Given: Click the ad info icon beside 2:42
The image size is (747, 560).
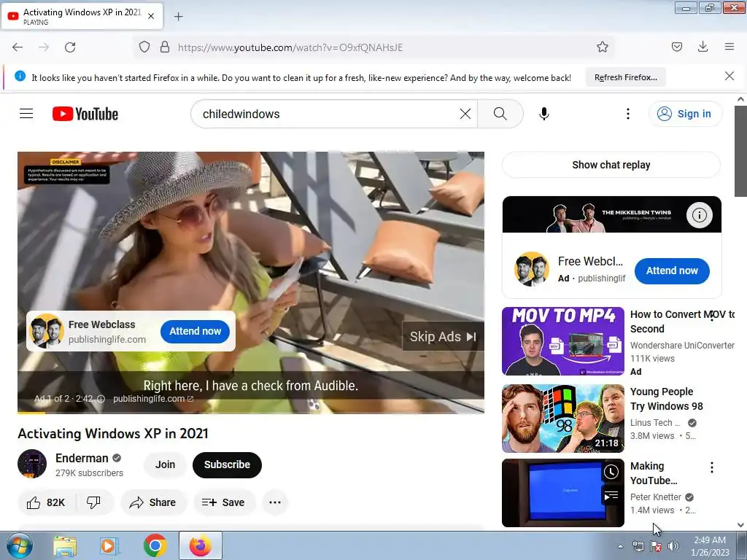Looking at the screenshot, I should 101,399.
